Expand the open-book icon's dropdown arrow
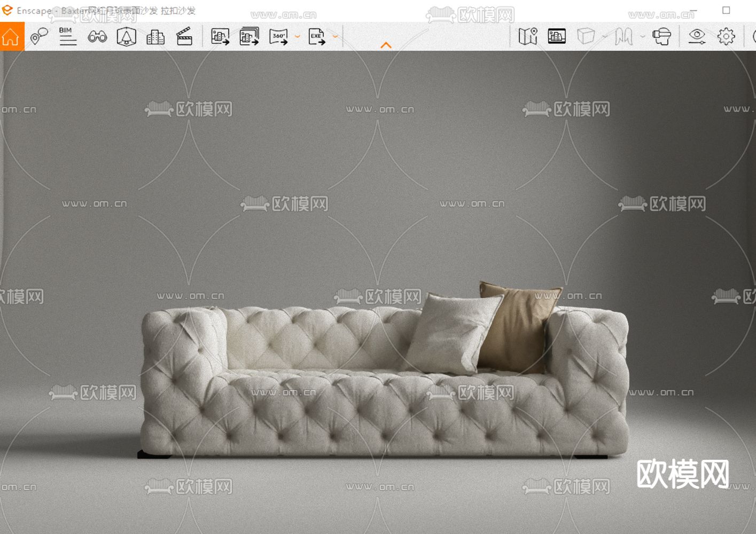Image resolution: width=756 pixels, height=534 pixels. (643, 37)
